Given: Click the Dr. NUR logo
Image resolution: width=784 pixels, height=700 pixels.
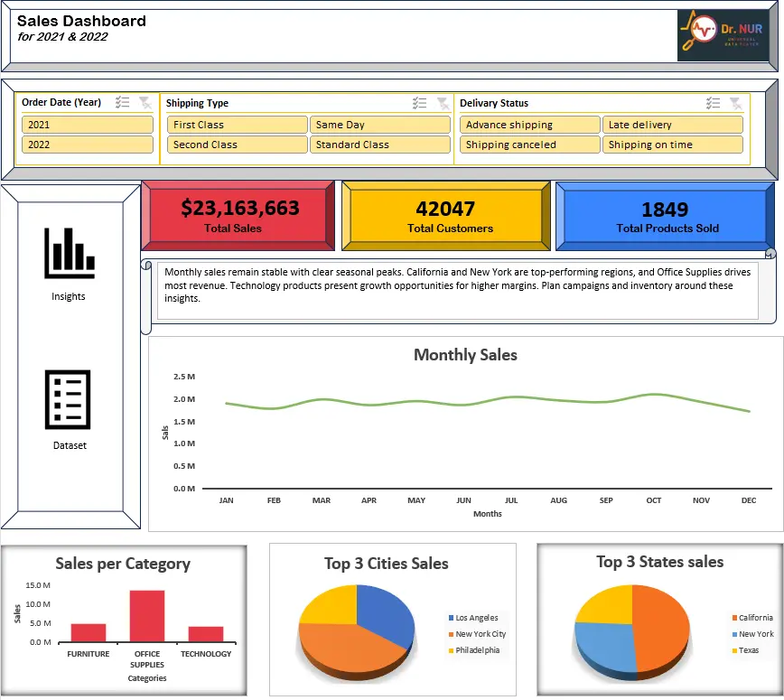Looking at the screenshot, I should click(x=723, y=34).
